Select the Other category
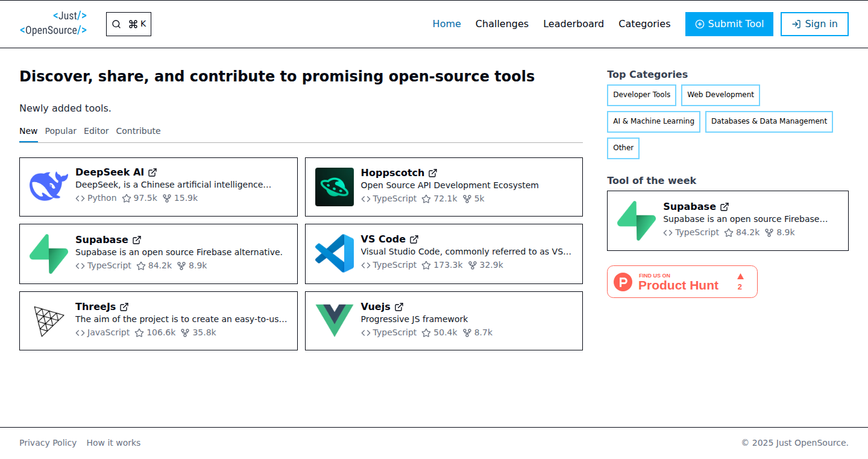This screenshot has height=459, width=868. (x=623, y=148)
